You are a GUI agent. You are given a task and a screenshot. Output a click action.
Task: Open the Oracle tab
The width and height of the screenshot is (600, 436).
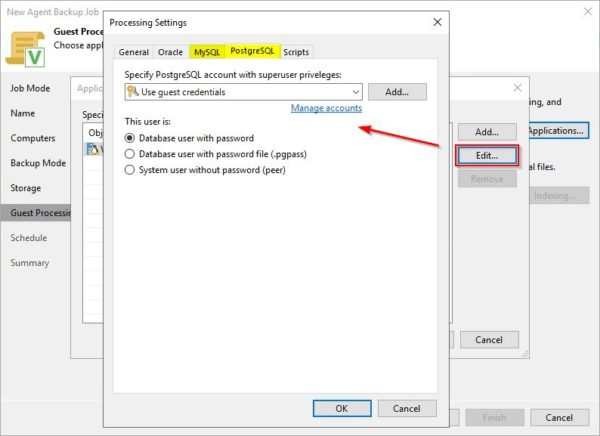point(170,52)
